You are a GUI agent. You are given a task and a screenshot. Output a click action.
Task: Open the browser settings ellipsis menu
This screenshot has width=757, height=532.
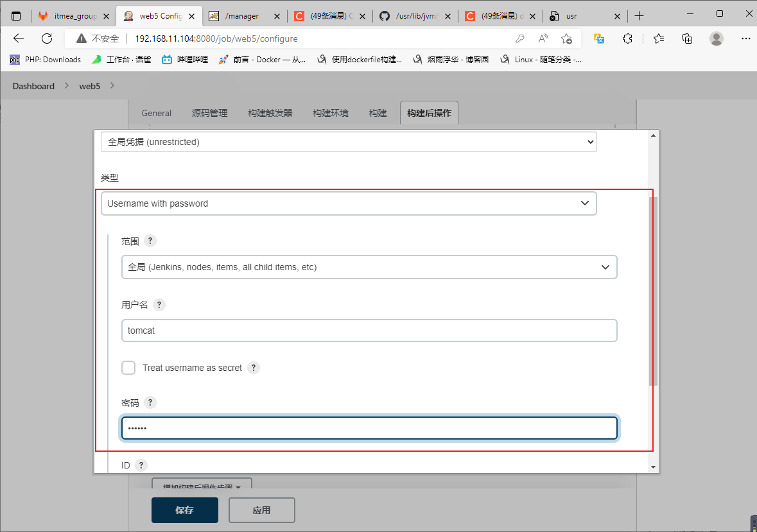(746, 39)
